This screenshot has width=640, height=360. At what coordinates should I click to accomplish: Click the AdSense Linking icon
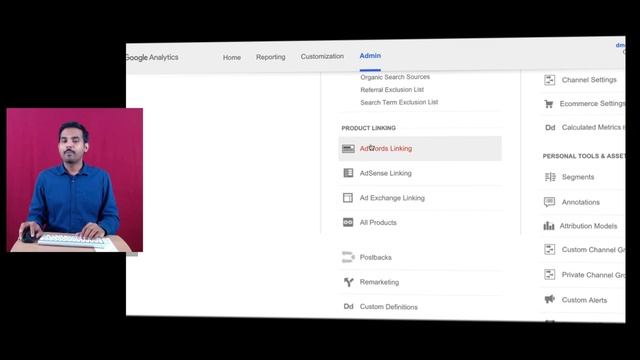point(348,173)
